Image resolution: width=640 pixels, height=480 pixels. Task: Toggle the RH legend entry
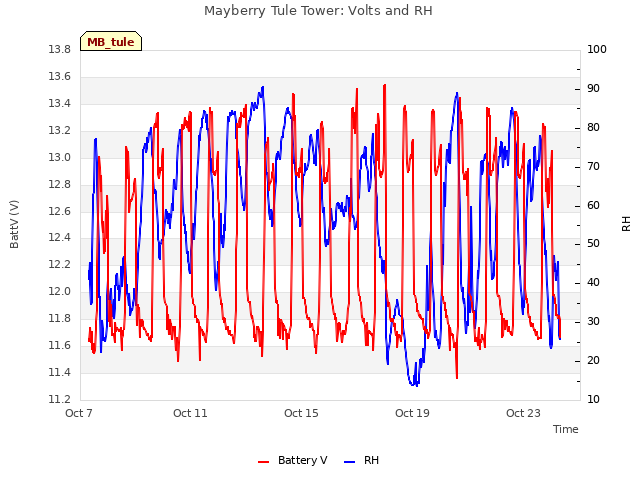click(x=361, y=460)
